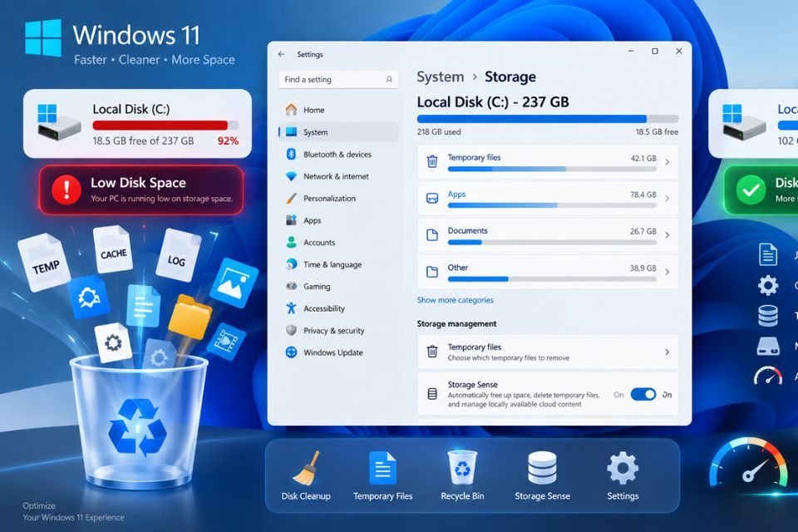Click the TEMP file icon
The image size is (798, 532).
coord(44,262)
